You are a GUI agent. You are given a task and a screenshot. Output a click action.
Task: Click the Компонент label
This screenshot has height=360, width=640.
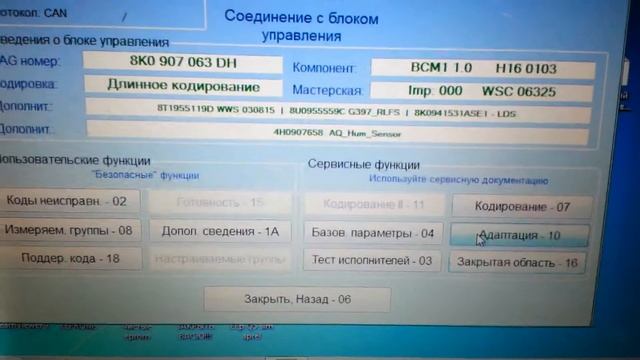pos(324,68)
